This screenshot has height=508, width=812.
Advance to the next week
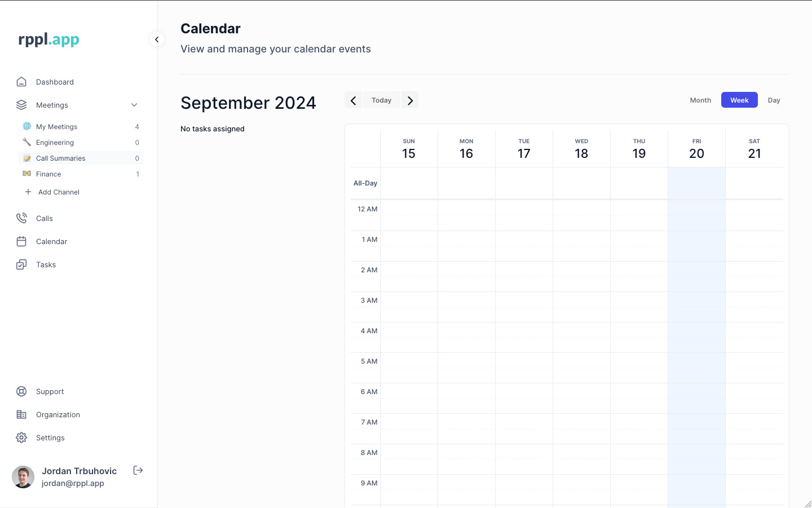(x=410, y=100)
